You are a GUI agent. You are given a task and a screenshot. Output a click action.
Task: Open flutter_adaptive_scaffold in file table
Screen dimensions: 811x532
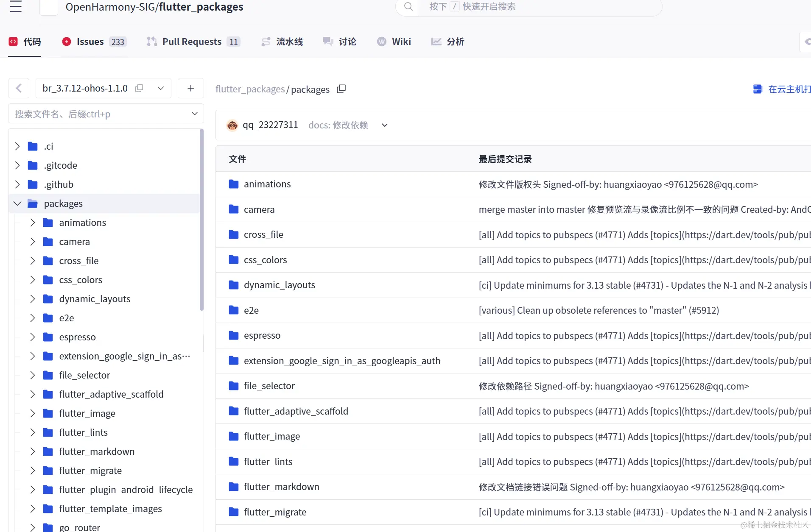(296, 411)
